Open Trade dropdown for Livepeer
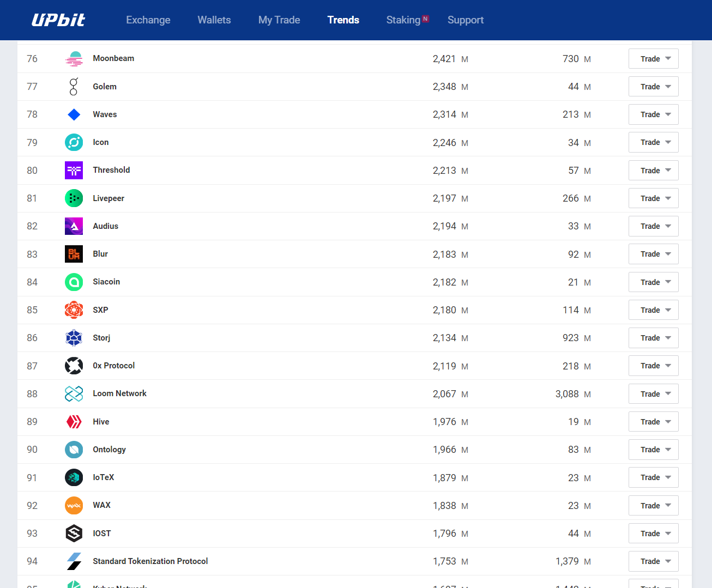The image size is (712, 588). 654,198
